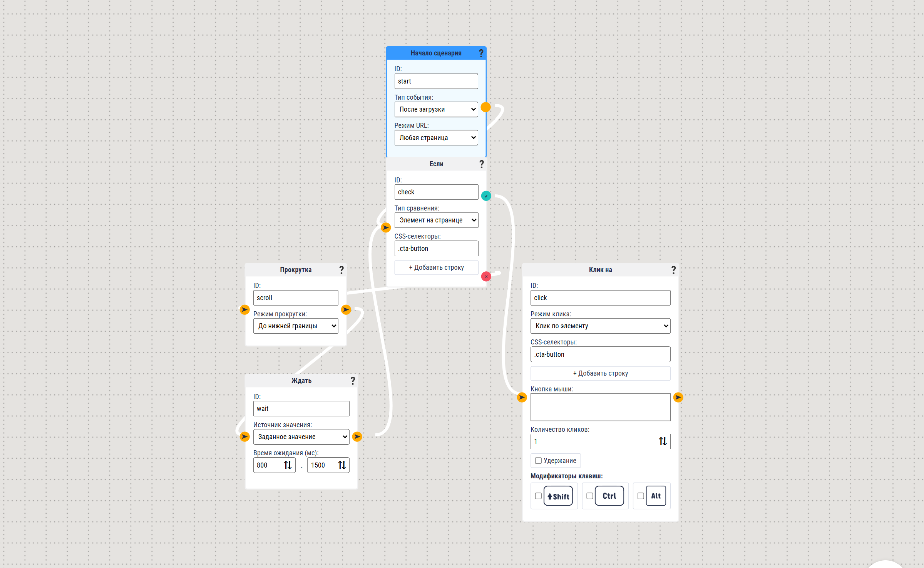Click the green true-output connector on Если node
Screen dimensions: 924x568
(486, 196)
